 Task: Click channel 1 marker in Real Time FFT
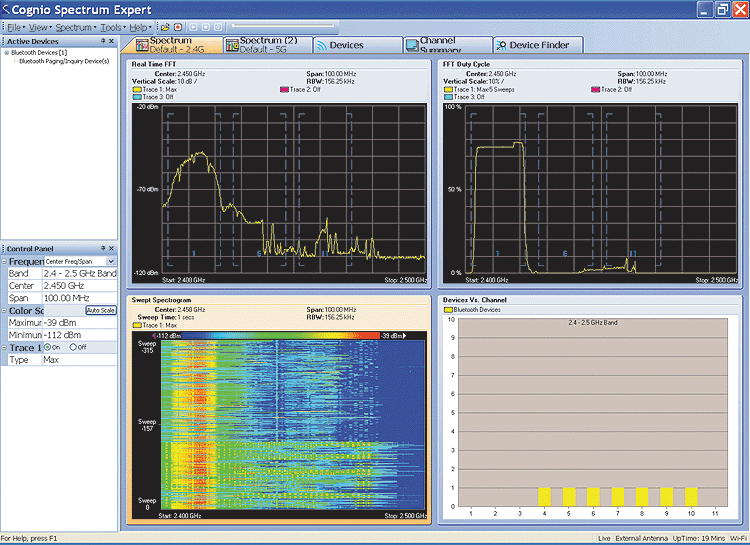coord(193,253)
